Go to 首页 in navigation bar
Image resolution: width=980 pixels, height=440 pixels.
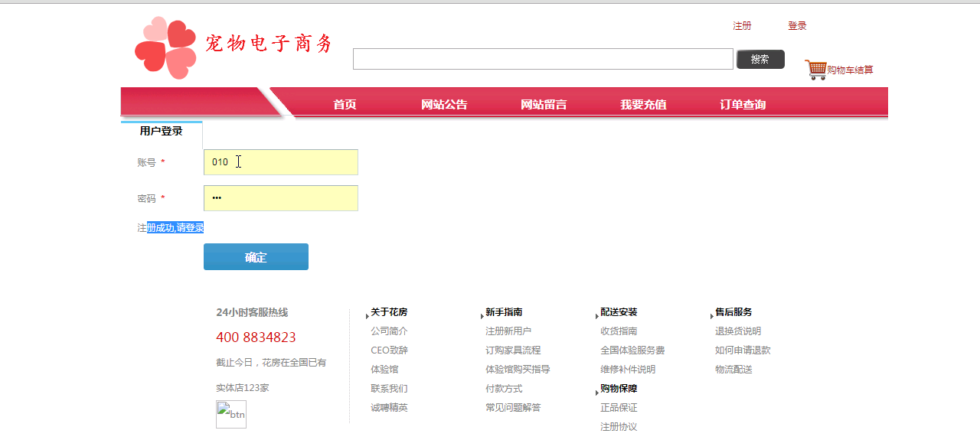pyautogui.click(x=345, y=105)
